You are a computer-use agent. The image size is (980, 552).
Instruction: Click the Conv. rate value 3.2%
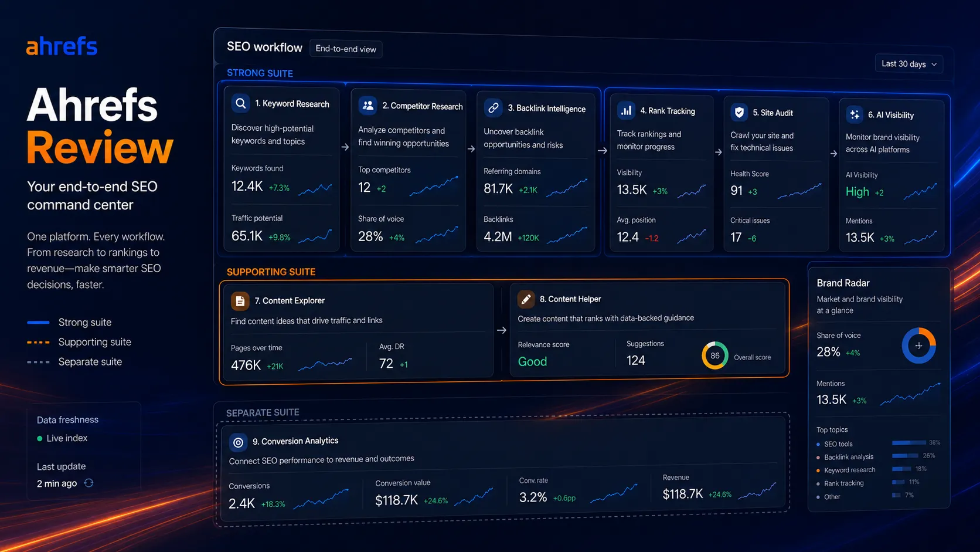click(x=533, y=497)
